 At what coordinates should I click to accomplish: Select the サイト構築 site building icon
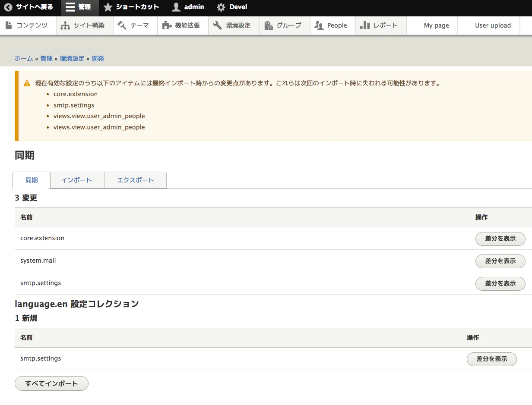tap(65, 25)
